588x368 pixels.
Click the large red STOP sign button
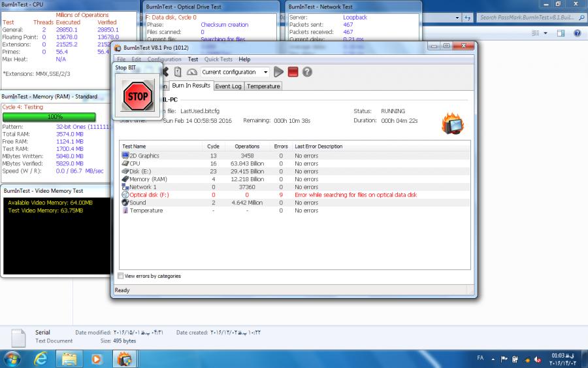click(x=138, y=96)
